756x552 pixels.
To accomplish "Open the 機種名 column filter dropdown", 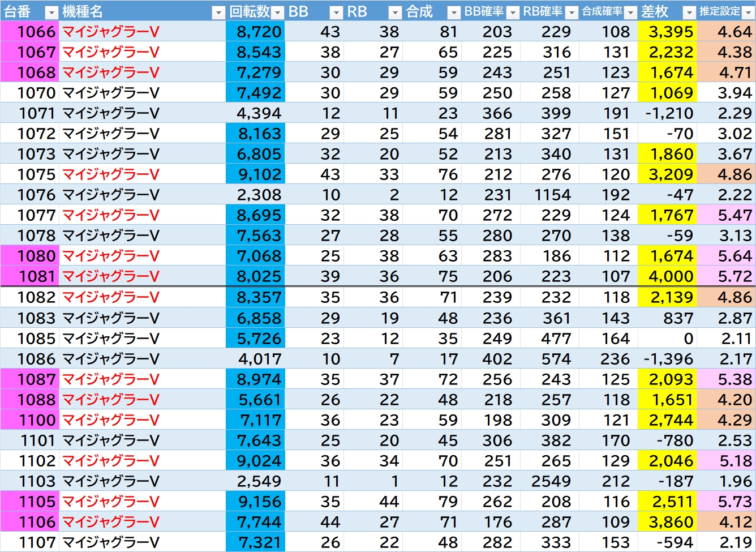I will [x=218, y=12].
